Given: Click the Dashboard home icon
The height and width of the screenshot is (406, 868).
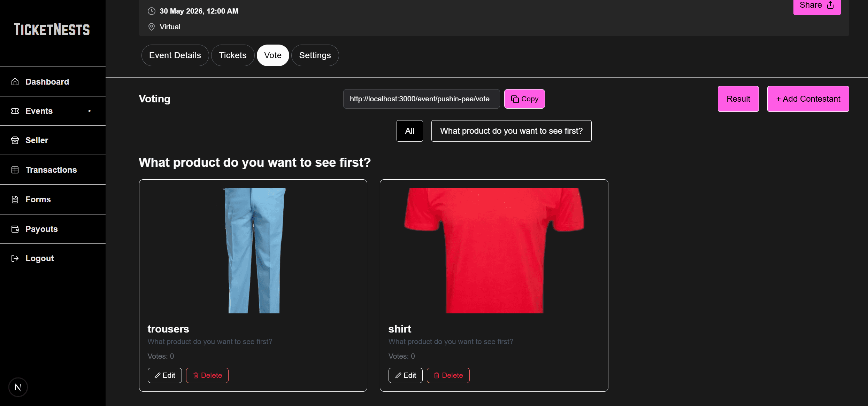Looking at the screenshot, I should tap(15, 82).
